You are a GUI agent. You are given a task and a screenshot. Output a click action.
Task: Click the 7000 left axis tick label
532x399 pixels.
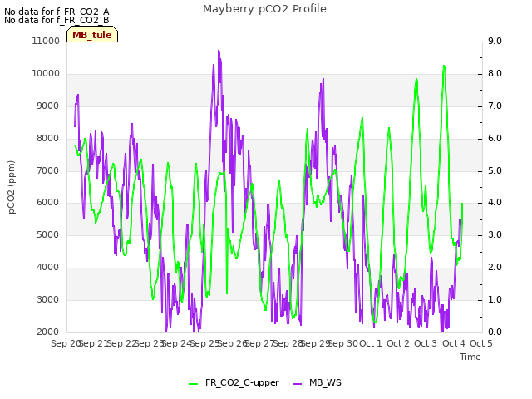[x=48, y=170]
